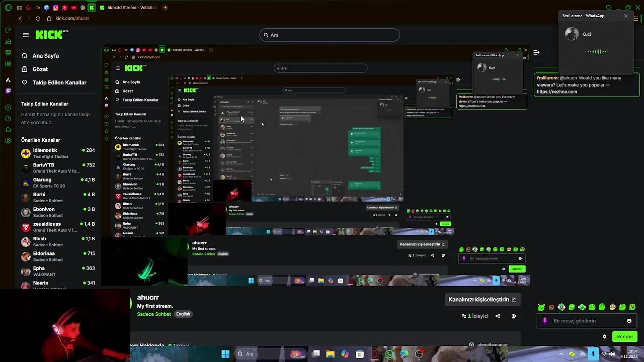Viewport: 644px width, 362px height.
Task: Open Epha VALORANT channel
Action: [x=58, y=271]
